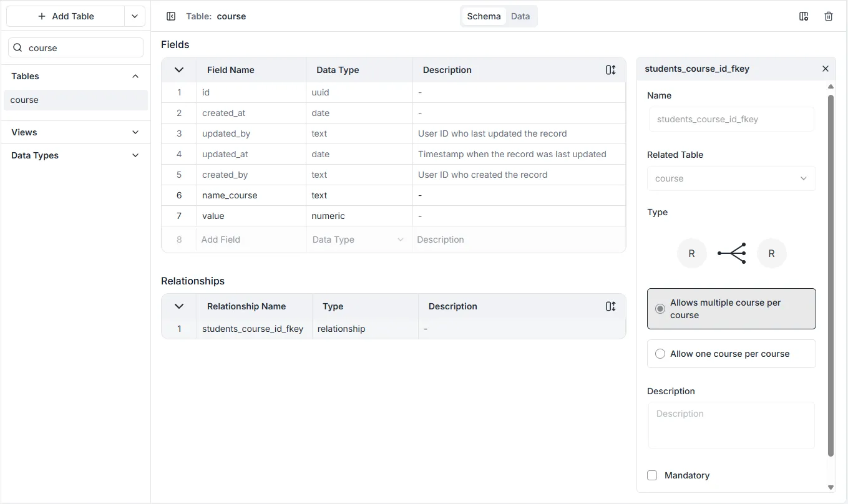Expand the Data Types section
Viewport: 848px width, 504px height.
coord(135,155)
